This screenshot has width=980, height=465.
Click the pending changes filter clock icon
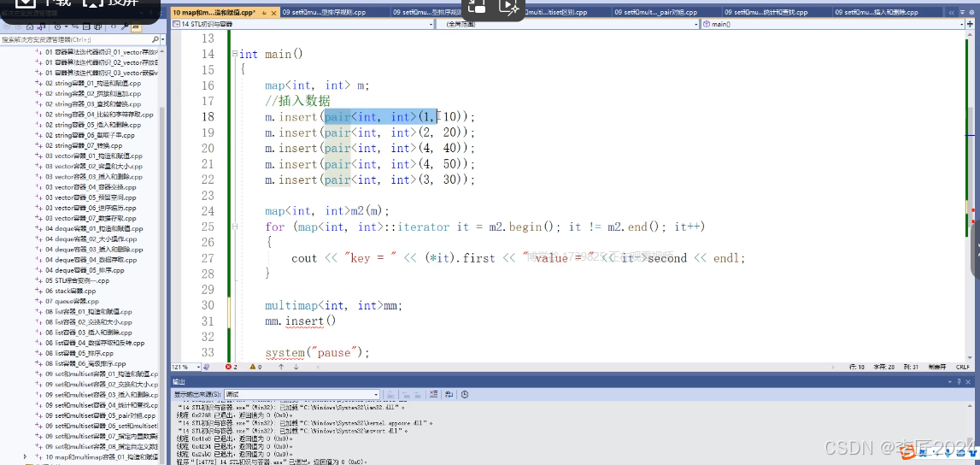pyautogui.click(x=57, y=26)
